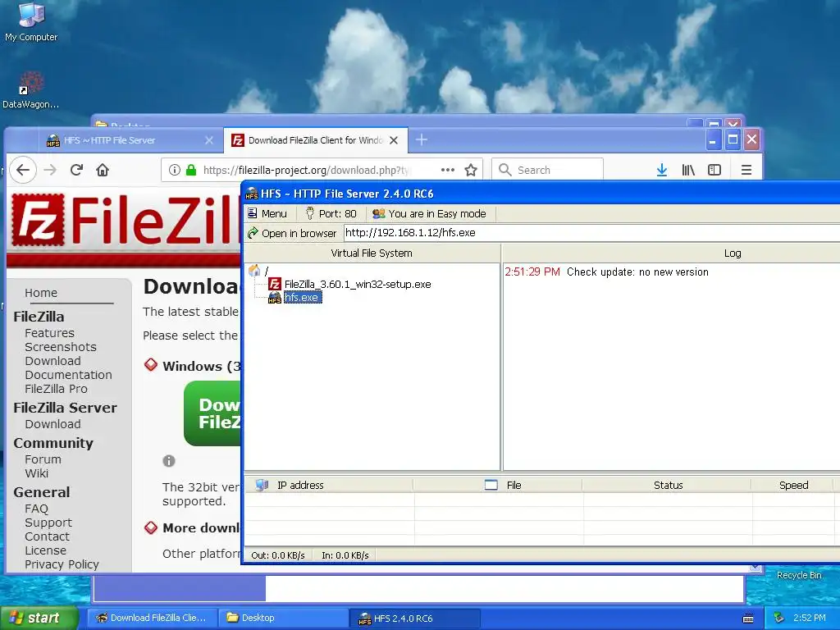The image size is (840, 630).
Task: Open Firefox Library icon
Action: pos(688,171)
